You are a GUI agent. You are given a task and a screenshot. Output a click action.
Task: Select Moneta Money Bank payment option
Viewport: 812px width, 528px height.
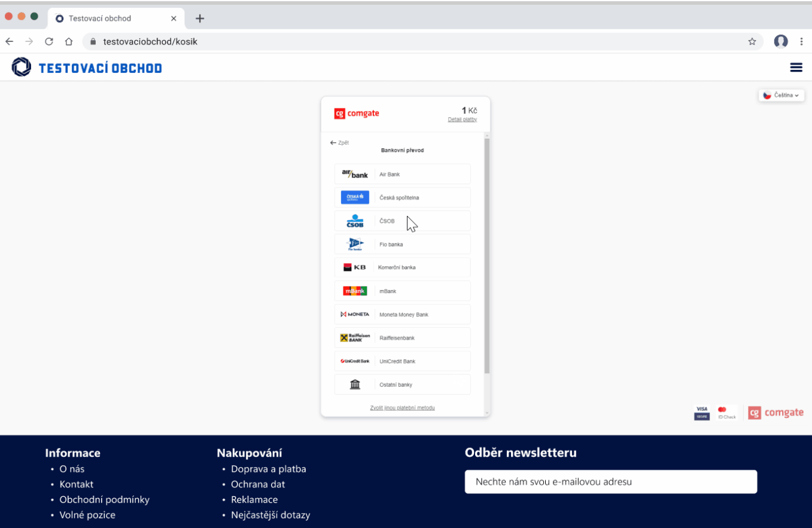click(x=402, y=315)
